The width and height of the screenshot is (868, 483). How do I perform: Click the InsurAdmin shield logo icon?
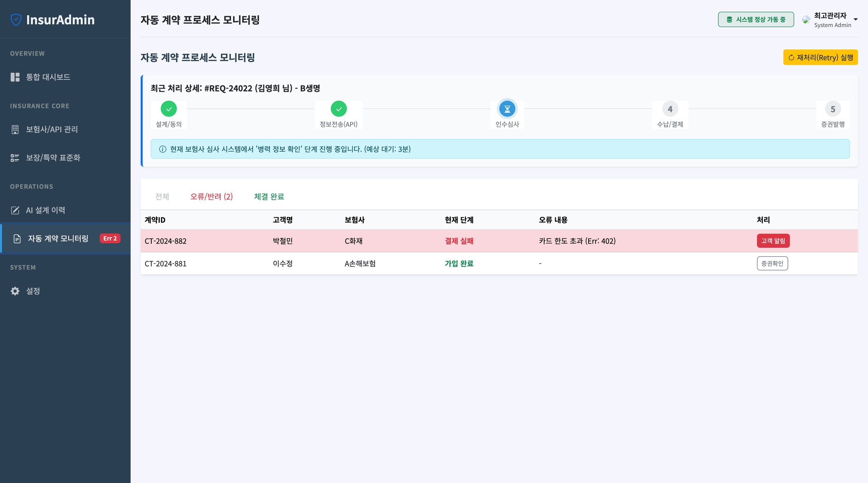point(16,19)
